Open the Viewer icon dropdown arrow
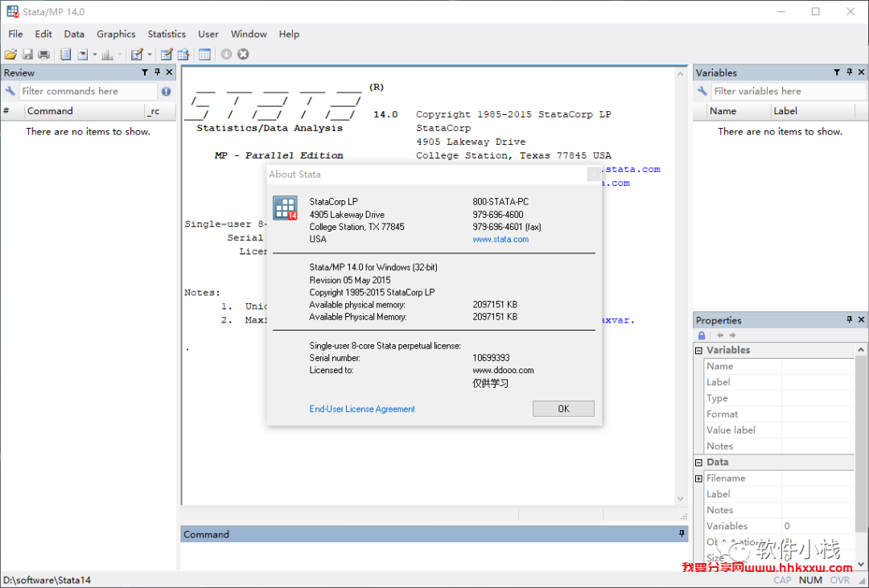This screenshot has width=869, height=588. pos(95,55)
